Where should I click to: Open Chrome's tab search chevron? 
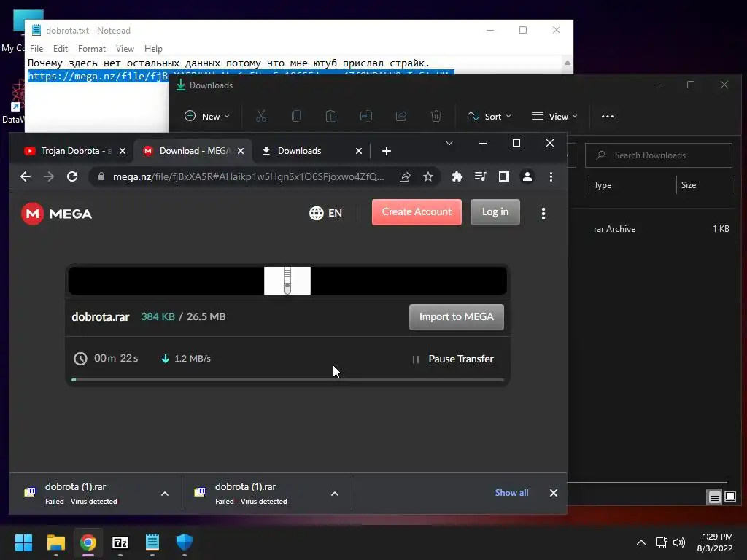click(x=449, y=143)
